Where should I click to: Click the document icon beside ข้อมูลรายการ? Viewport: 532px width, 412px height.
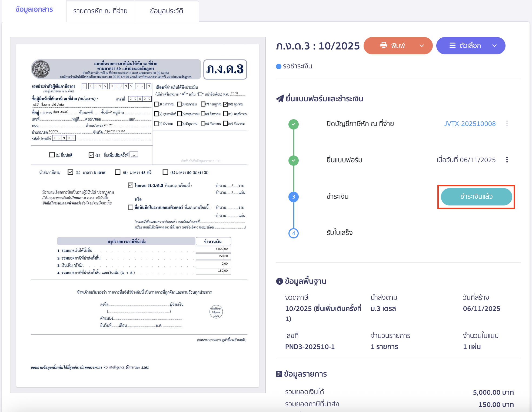coord(278,374)
